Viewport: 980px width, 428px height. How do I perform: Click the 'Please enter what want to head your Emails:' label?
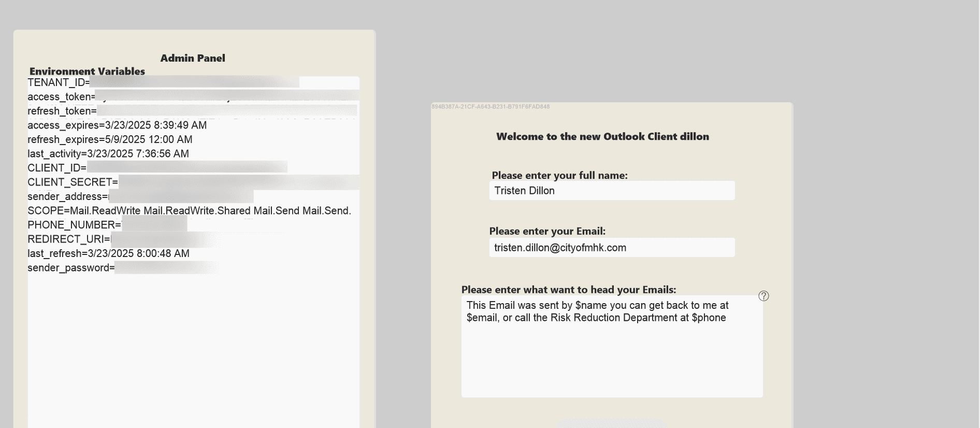(569, 290)
